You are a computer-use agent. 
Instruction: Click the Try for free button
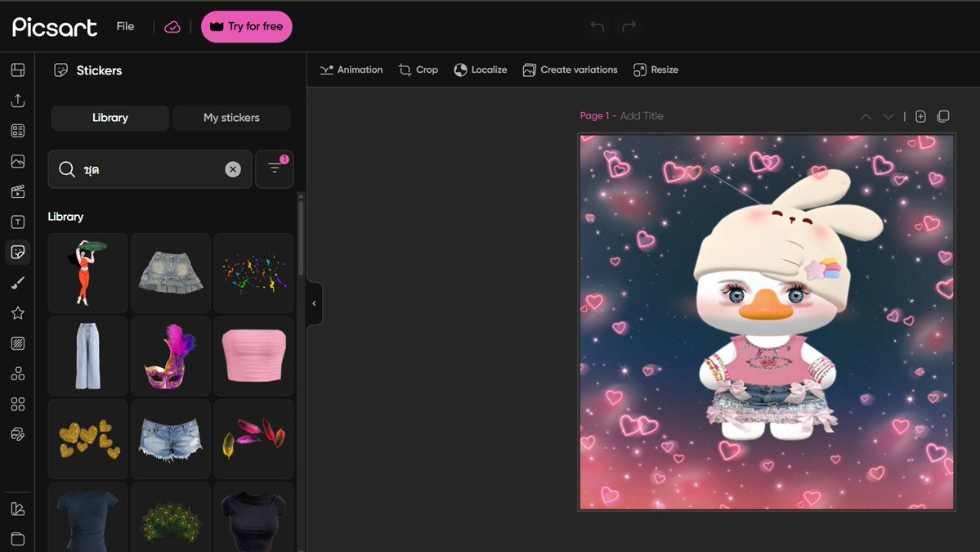246,26
